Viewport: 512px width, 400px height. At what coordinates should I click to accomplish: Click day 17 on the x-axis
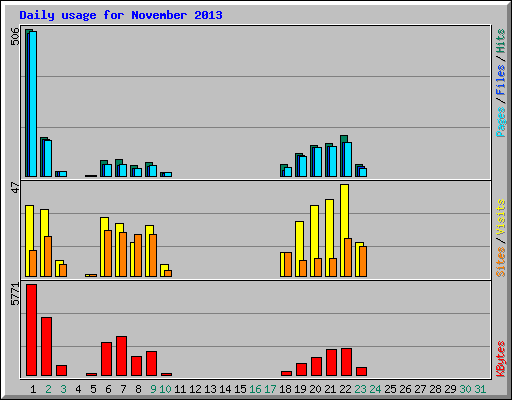pyautogui.click(x=270, y=389)
